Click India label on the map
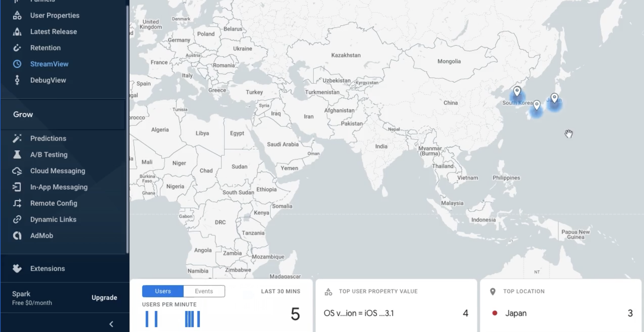 click(381, 146)
